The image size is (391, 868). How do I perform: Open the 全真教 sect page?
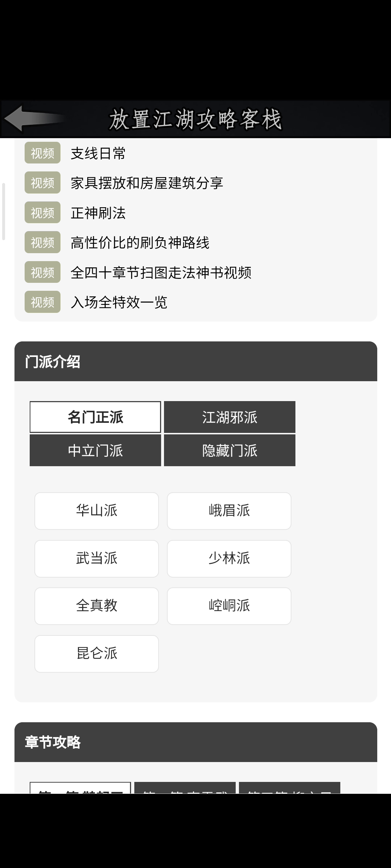point(97,606)
